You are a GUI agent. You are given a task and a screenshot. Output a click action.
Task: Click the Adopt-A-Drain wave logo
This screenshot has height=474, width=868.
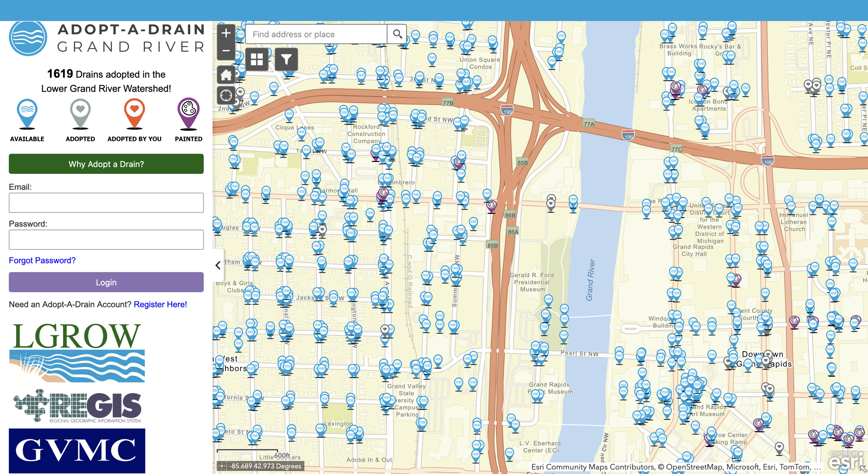tap(28, 37)
